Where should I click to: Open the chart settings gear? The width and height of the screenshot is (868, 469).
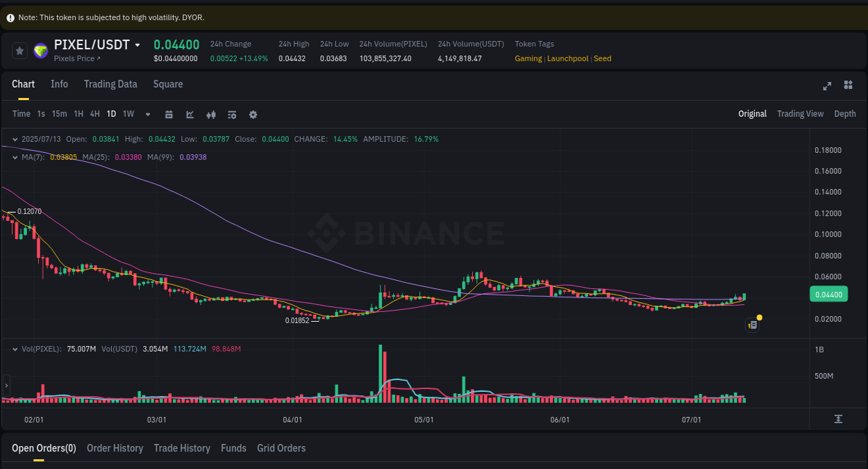pos(253,114)
